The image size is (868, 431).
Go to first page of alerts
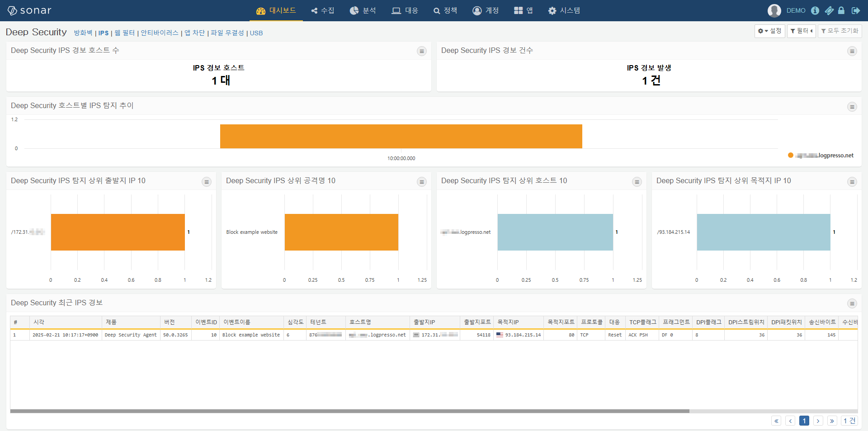click(x=776, y=421)
